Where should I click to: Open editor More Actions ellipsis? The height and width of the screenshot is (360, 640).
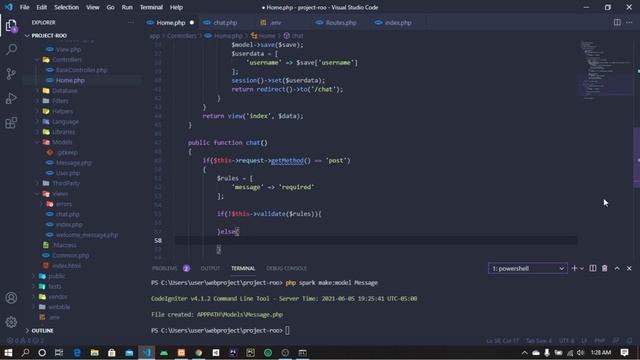coord(629,22)
